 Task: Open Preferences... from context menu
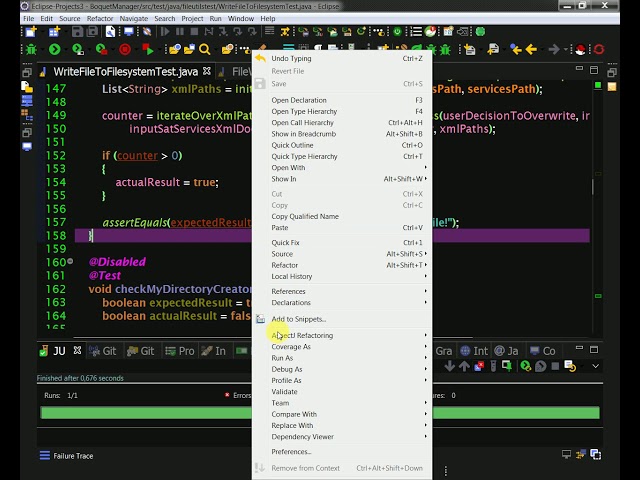coord(342,452)
